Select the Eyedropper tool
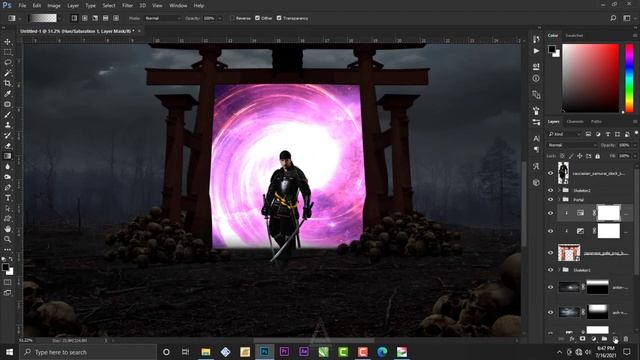The image size is (640, 360). 7,94
